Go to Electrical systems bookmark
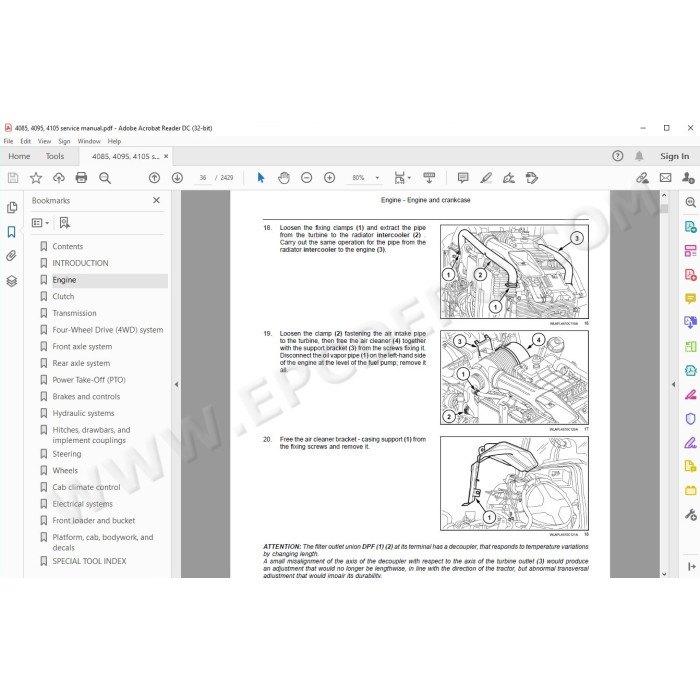 click(83, 504)
